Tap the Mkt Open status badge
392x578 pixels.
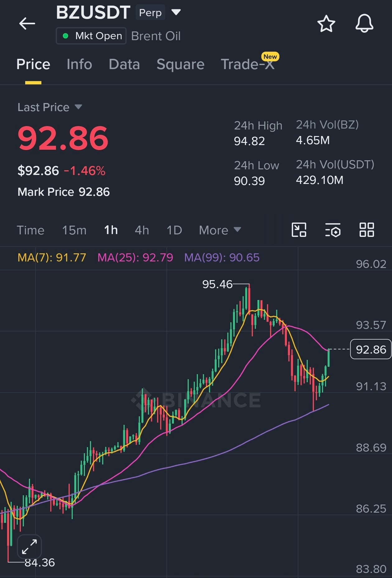pyautogui.click(x=91, y=36)
